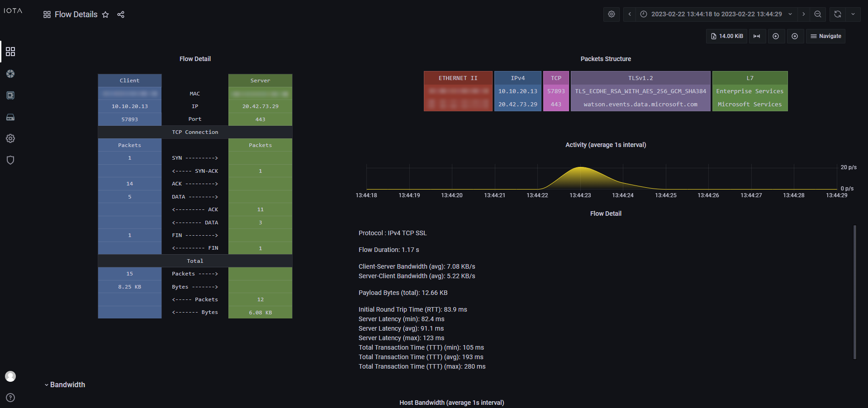Open the user profile avatar
Viewport: 868px width, 408px height.
click(x=10, y=376)
